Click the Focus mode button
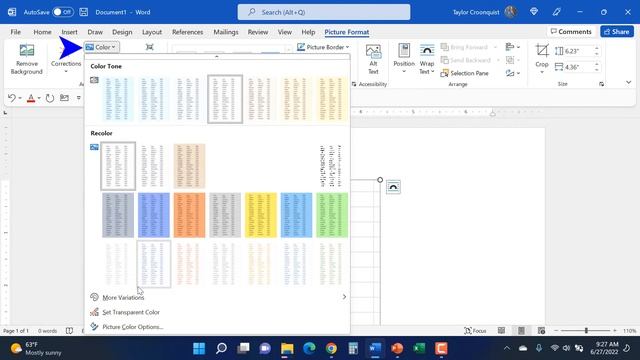640x360 pixels. coord(475,331)
